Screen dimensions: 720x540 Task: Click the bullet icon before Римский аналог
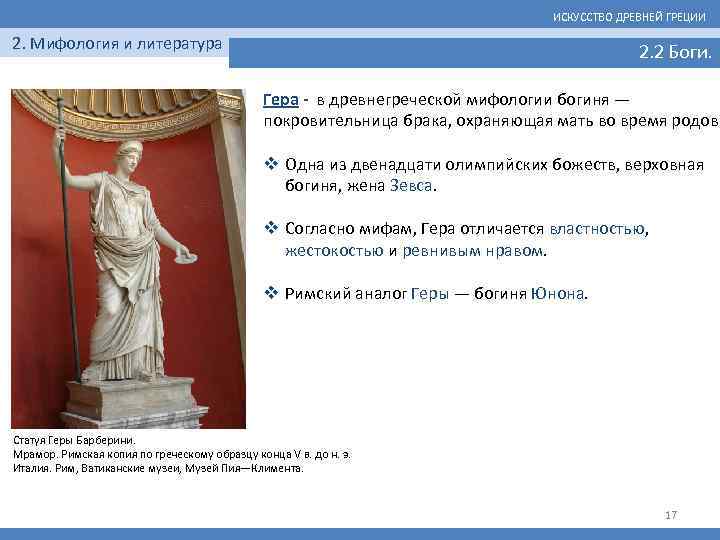point(271,292)
